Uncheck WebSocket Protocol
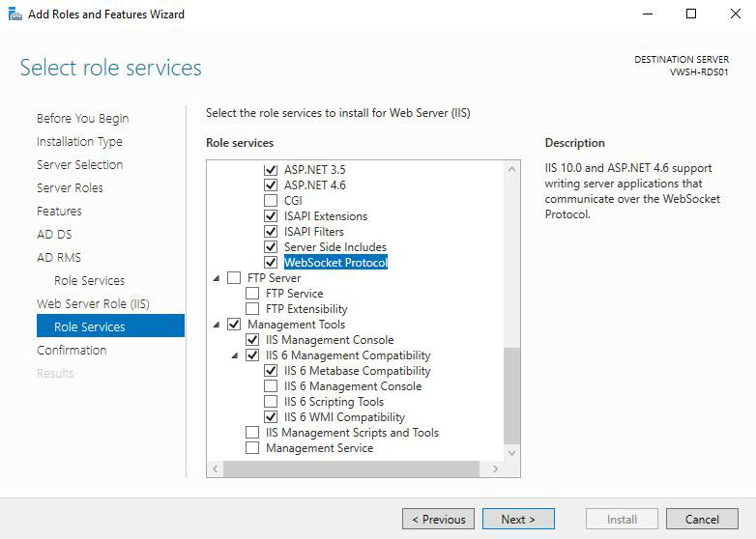The image size is (756, 539). (271, 263)
